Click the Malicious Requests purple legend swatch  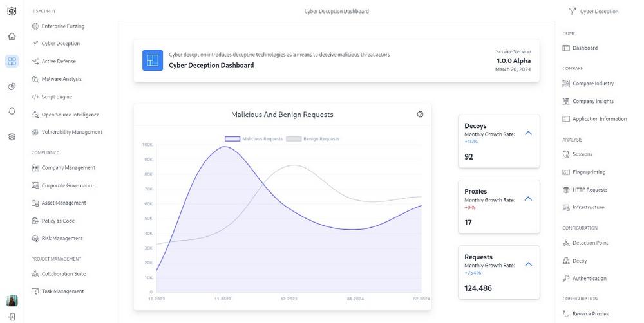click(232, 139)
